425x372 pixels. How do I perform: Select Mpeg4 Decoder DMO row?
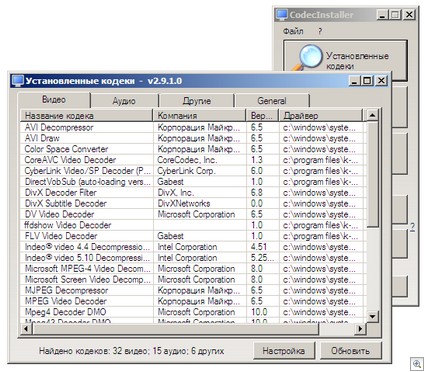194,312
